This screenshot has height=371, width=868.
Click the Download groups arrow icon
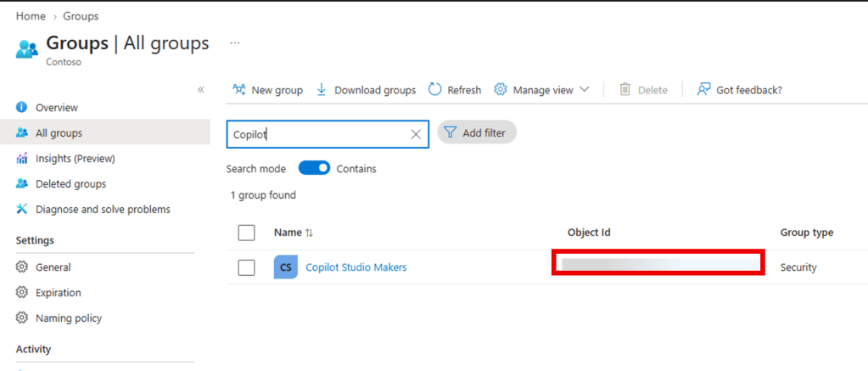click(322, 89)
